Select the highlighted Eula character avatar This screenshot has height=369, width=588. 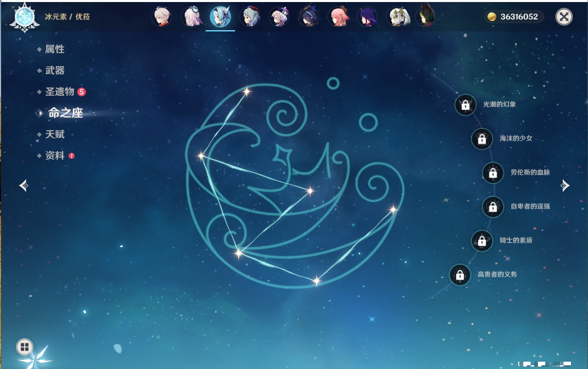tap(220, 17)
